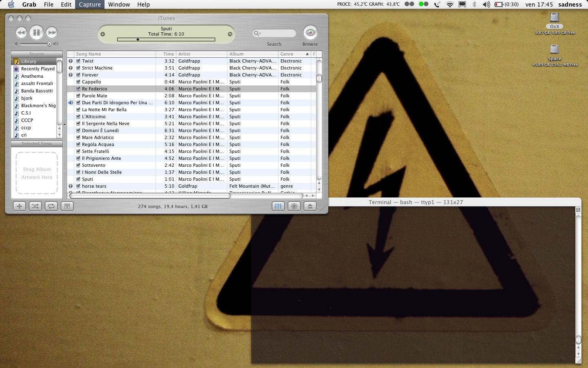Open the Banda Bassotti playlist
The width and height of the screenshot is (588, 368).
pyautogui.click(x=33, y=91)
